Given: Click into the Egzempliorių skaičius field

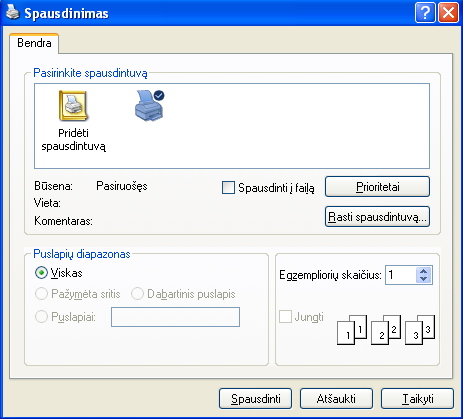Looking at the screenshot, I should point(401,275).
